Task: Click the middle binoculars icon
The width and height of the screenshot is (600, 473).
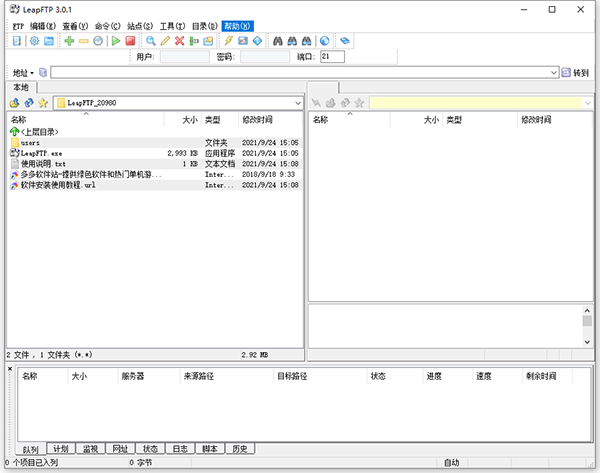Action: [x=292, y=41]
